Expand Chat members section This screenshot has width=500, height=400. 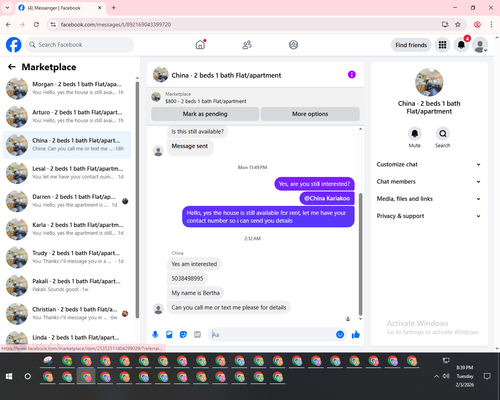(429, 182)
